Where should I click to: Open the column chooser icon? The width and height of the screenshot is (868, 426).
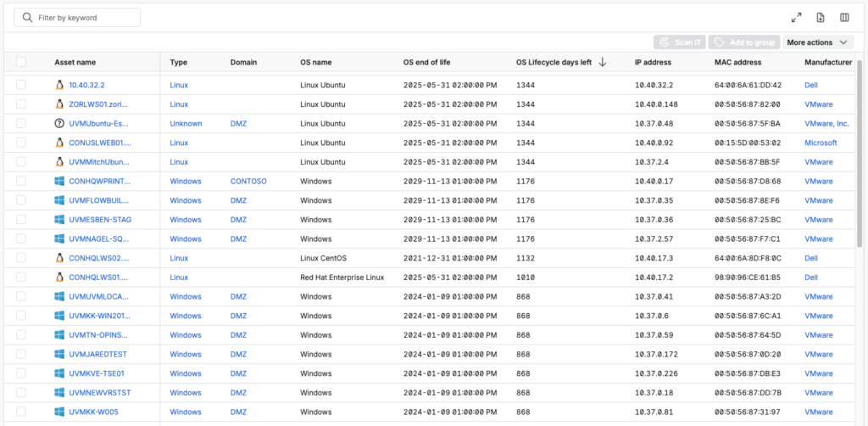[x=844, y=18]
